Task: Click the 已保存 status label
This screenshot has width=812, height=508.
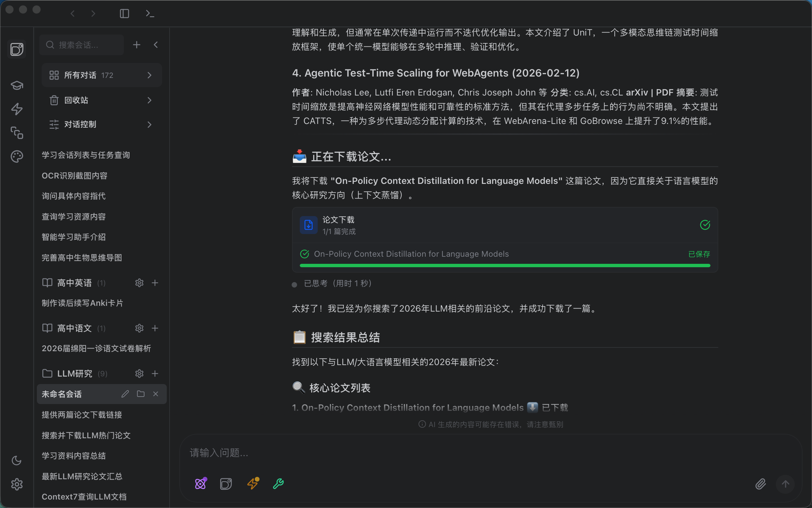Action: (x=699, y=254)
